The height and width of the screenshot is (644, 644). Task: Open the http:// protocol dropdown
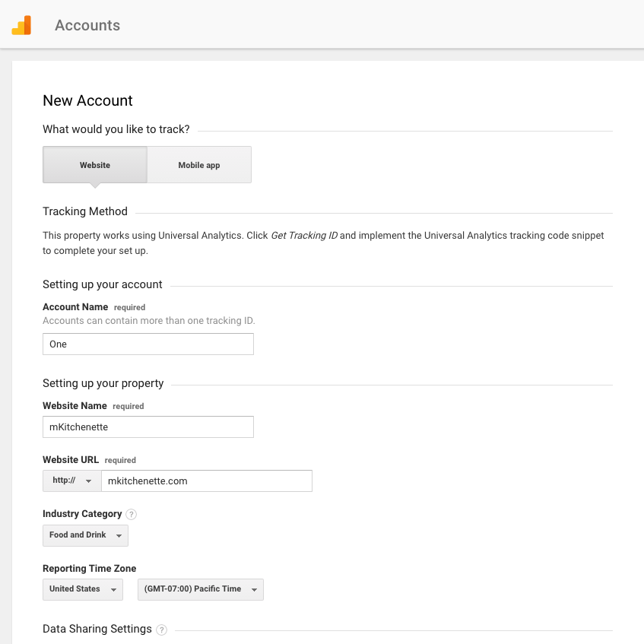[x=72, y=481]
